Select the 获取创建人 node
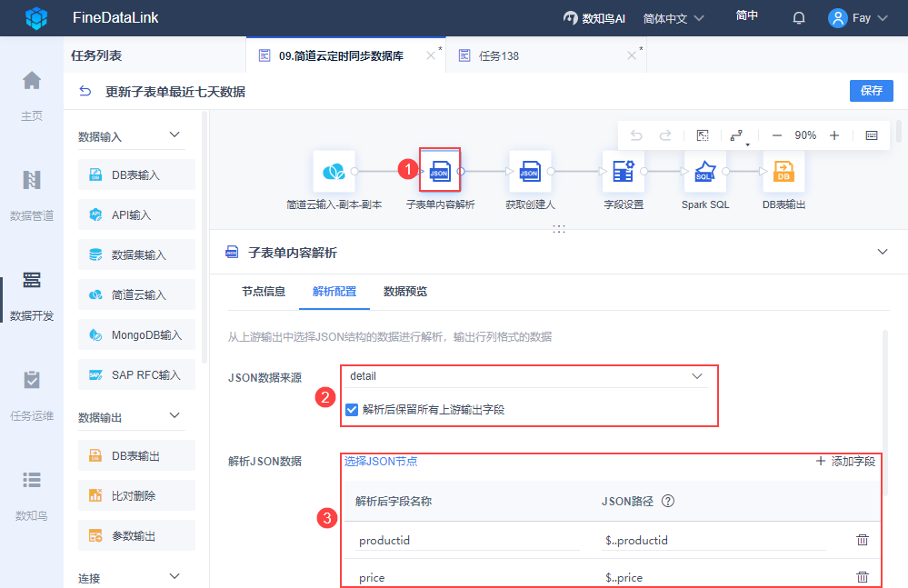 (x=530, y=171)
